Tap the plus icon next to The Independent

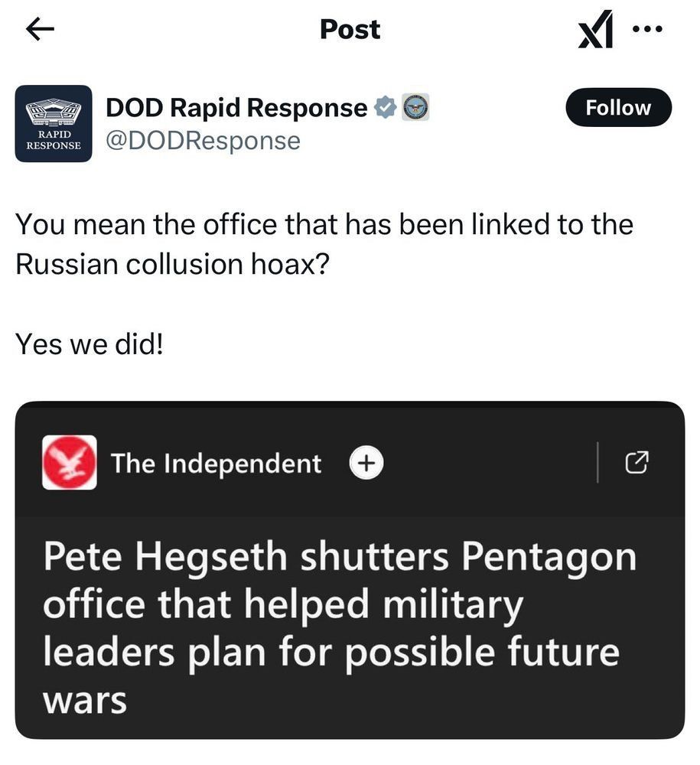[366, 463]
